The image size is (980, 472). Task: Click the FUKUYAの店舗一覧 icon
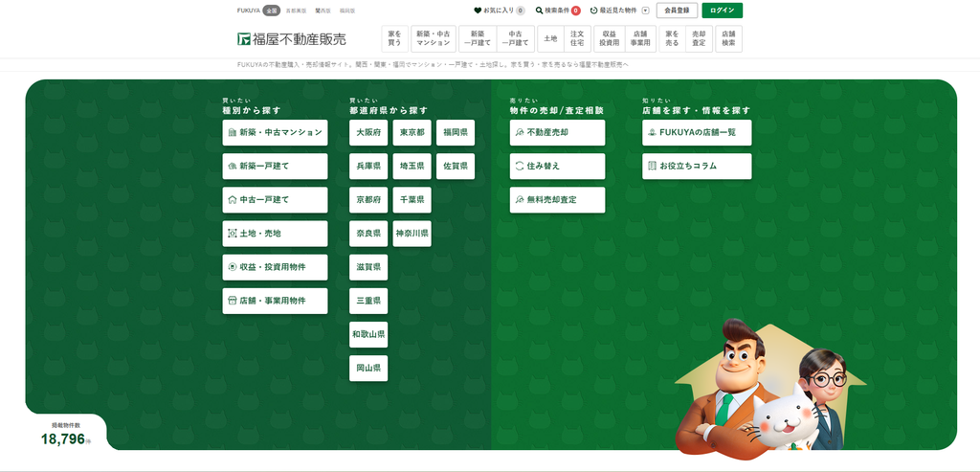(x=653, y=132)
